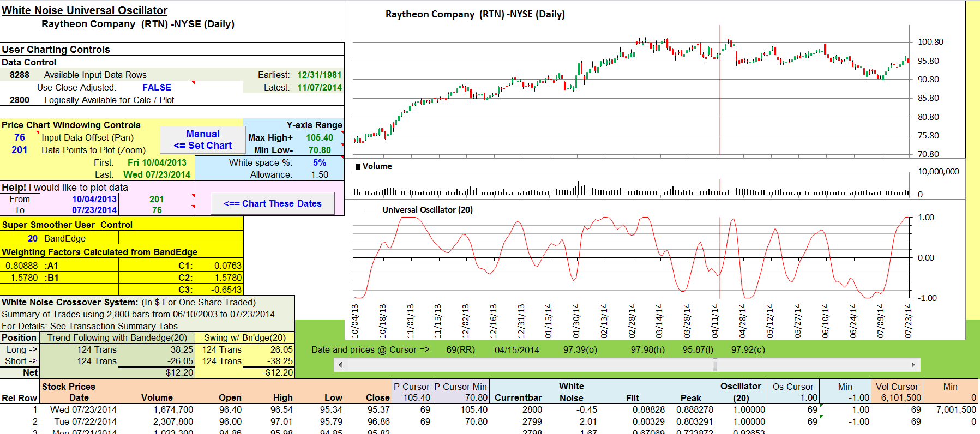
Task: Select the Use Close Adjusted FALSE cell
Action: tap(157, 87)
